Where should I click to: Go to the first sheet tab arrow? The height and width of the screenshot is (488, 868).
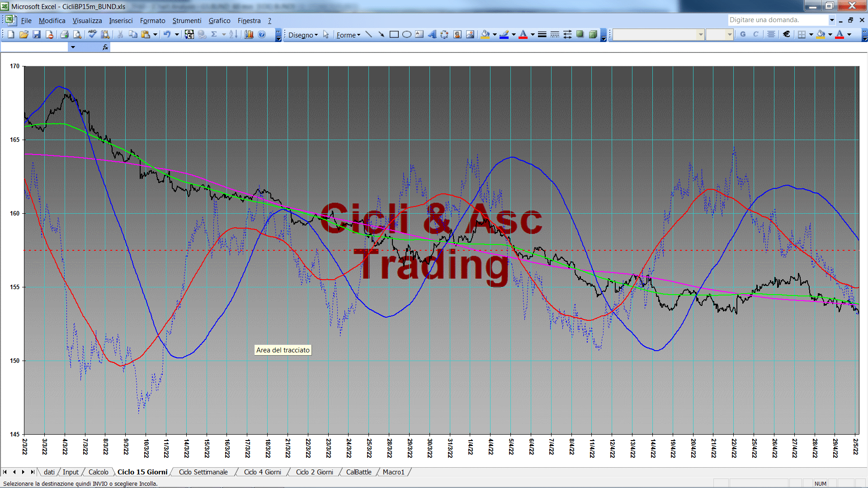(x=5, y=472)
